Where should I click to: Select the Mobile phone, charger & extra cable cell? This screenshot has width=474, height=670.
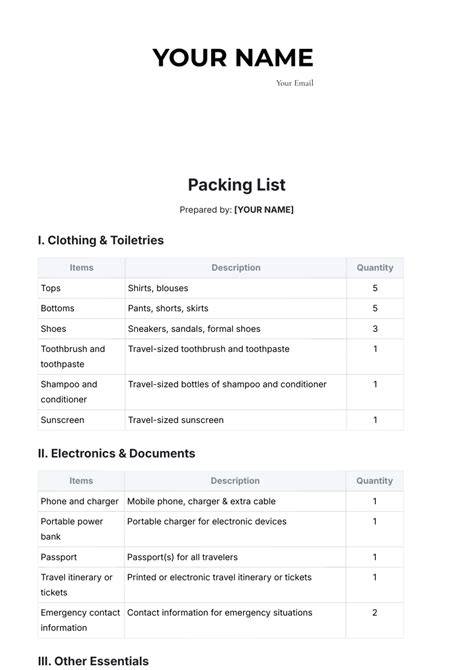click(235, 501)
